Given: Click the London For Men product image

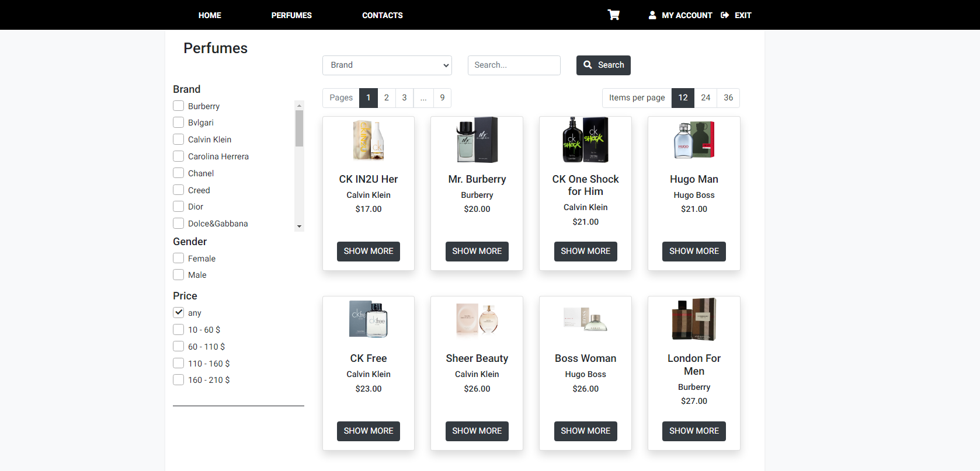Looking at the screenshot, I should tap(694, 319).
